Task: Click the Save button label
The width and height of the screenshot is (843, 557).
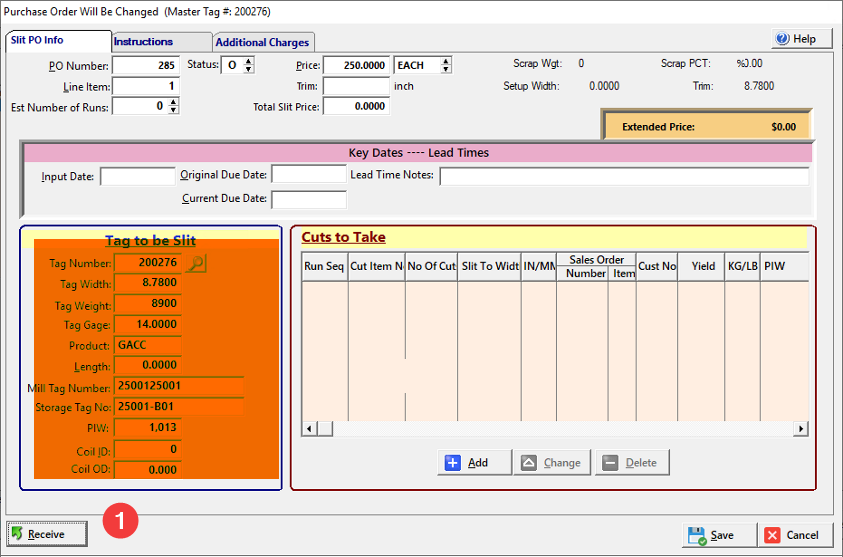Action: pos(722,535)
